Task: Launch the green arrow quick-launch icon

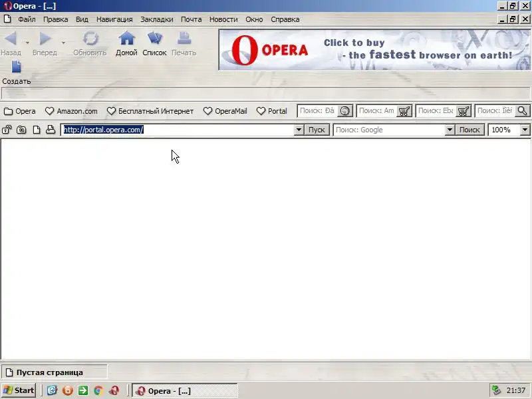Action: click(82, 390)
